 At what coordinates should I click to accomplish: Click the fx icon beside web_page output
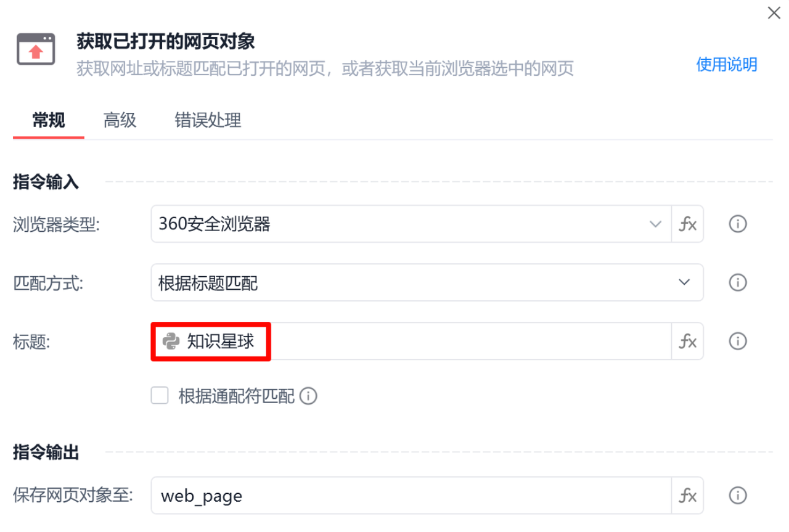click(687, 495)
